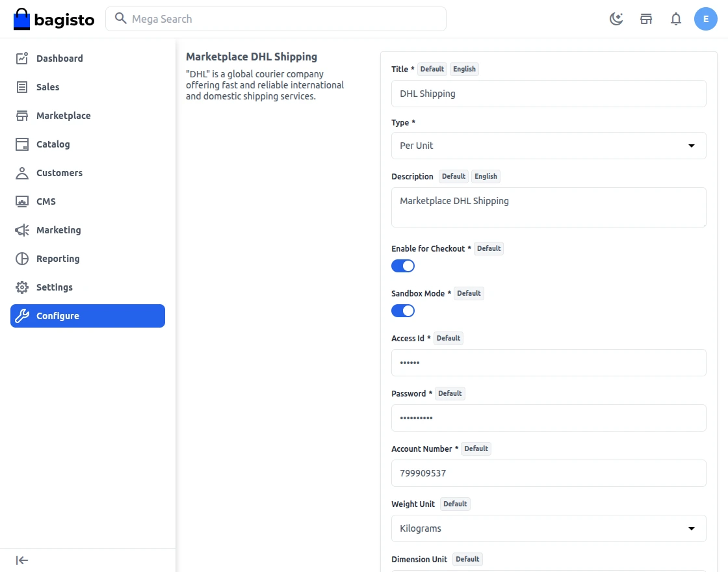Click the CMS monitor icon
Screen dimensions: 728x572
(x=22, y=201)
